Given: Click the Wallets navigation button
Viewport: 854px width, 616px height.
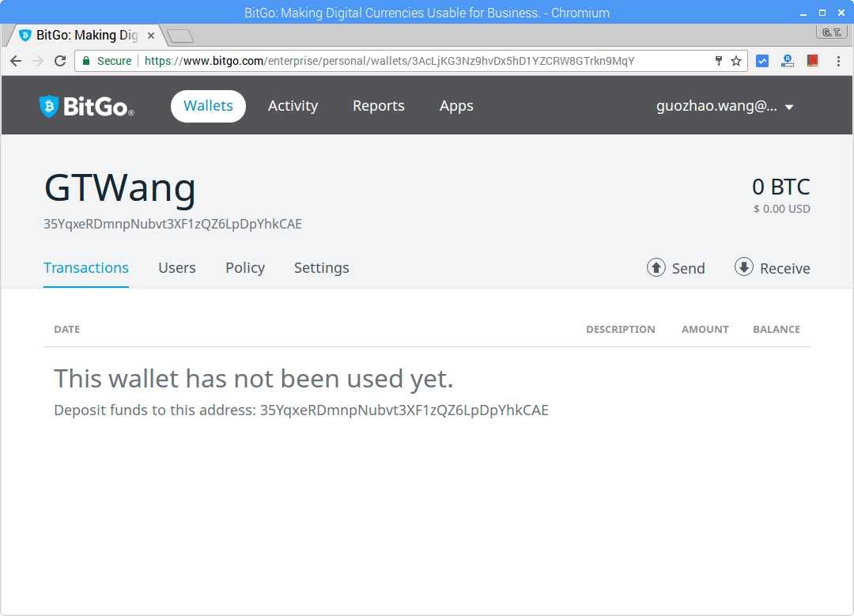Looking at the screenshot, I should click(208, 106).
